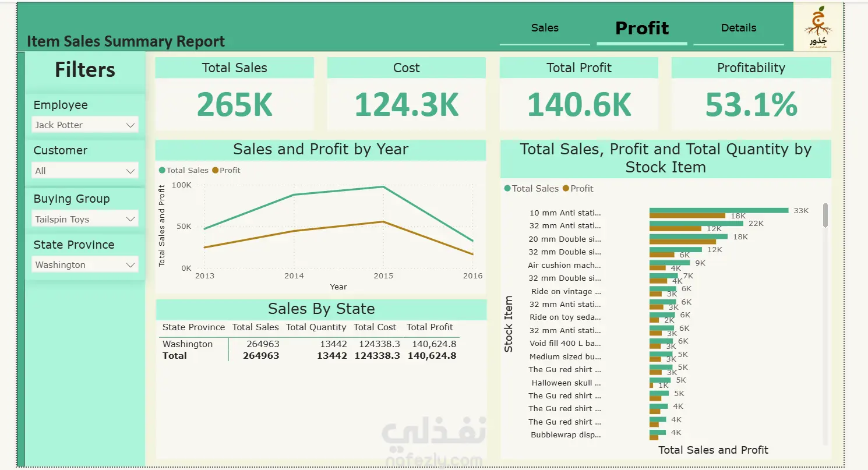
Task: Open the Employee dropdown showing Jack Potter
Action: pyautogui.click(x=85, y=125)
